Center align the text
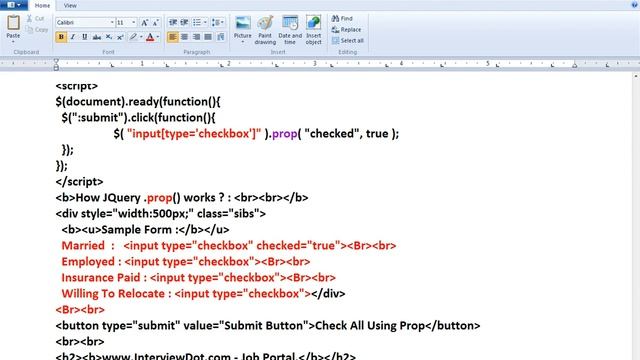 click(184, 37)
